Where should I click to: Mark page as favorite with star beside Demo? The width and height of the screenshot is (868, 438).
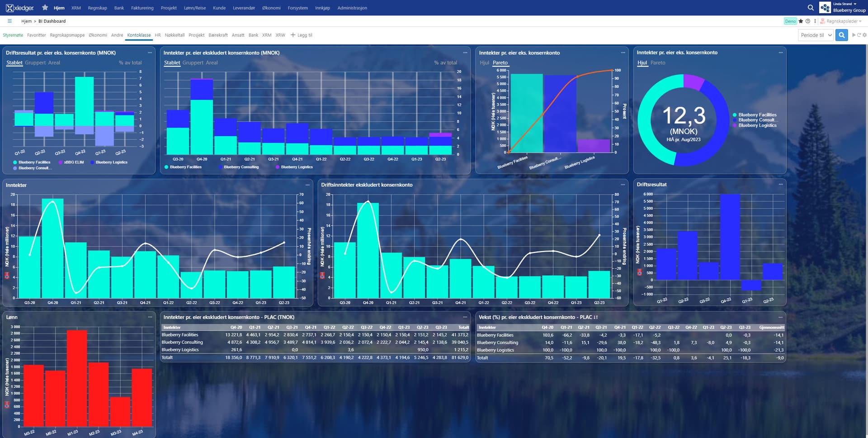801,21
